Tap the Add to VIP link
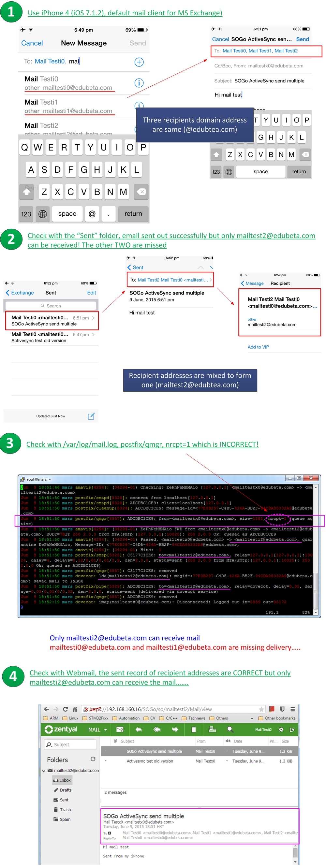This screenshot has height=868, width=326. pos(258,347)
